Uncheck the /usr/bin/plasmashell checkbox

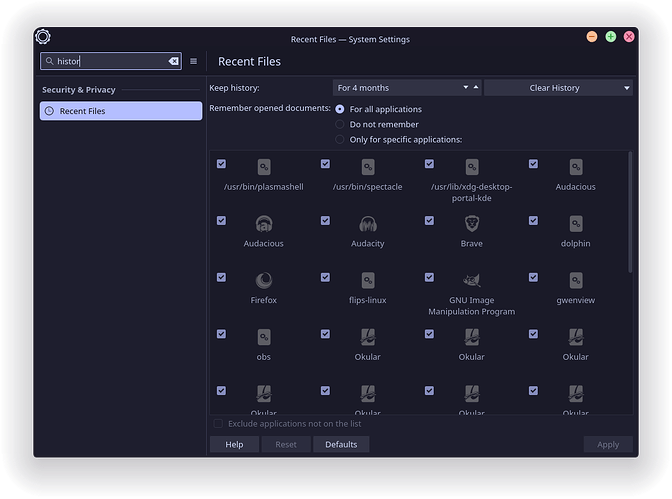pyautogui.click(x=221, y=164)
